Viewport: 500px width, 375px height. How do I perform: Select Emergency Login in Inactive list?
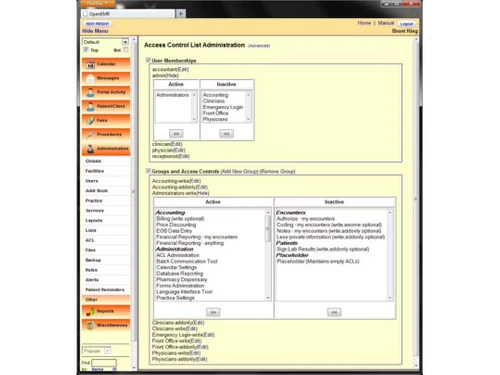click(223, 107)
